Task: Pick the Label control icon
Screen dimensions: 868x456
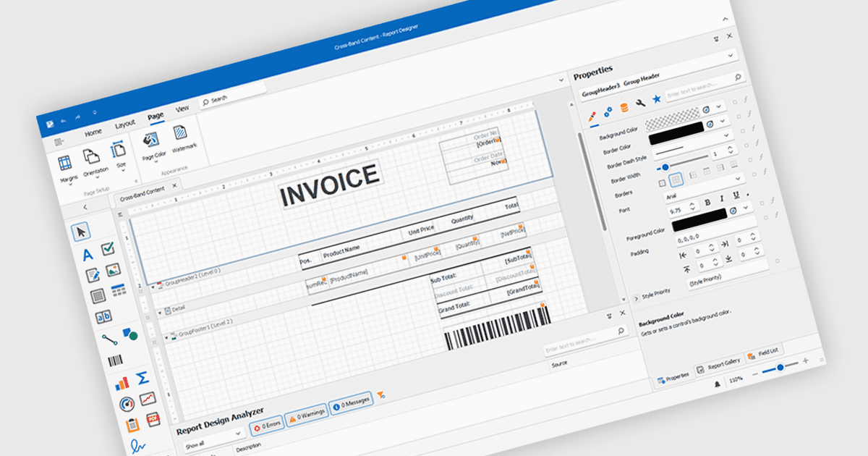Action: [x=88, y=255]
